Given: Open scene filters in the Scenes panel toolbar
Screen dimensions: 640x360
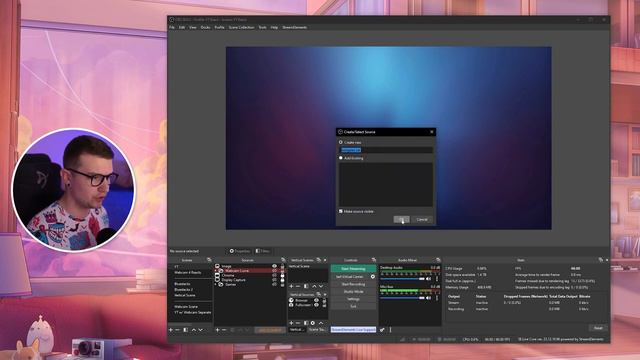Looking at the screenshot, I should pyautogui.click(x=186, y=330).
